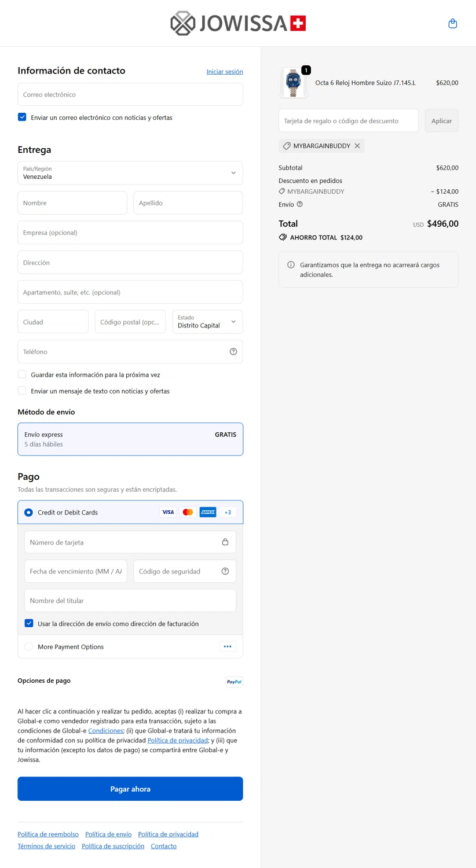Click the discount amount − $124,00
The image size is (476, 868).
point(445,192)
